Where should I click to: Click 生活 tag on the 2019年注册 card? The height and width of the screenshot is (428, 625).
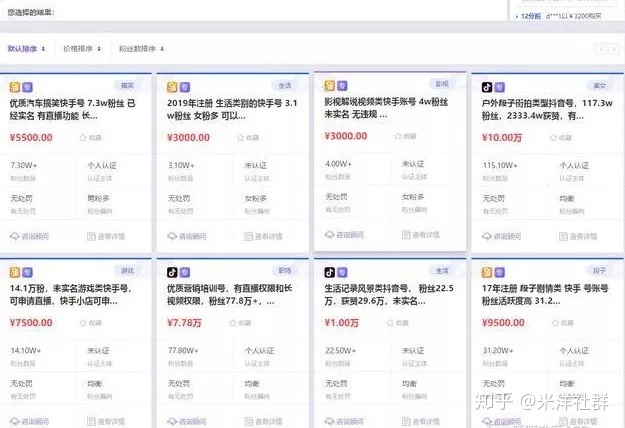(x=285, y=85)
